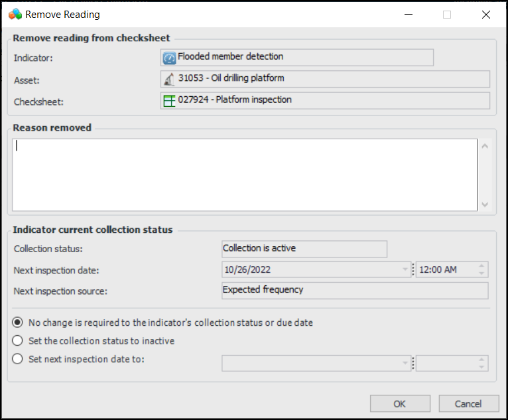
Task: Choose 'Set the collection status to inactive'
Action: [17, 341]
